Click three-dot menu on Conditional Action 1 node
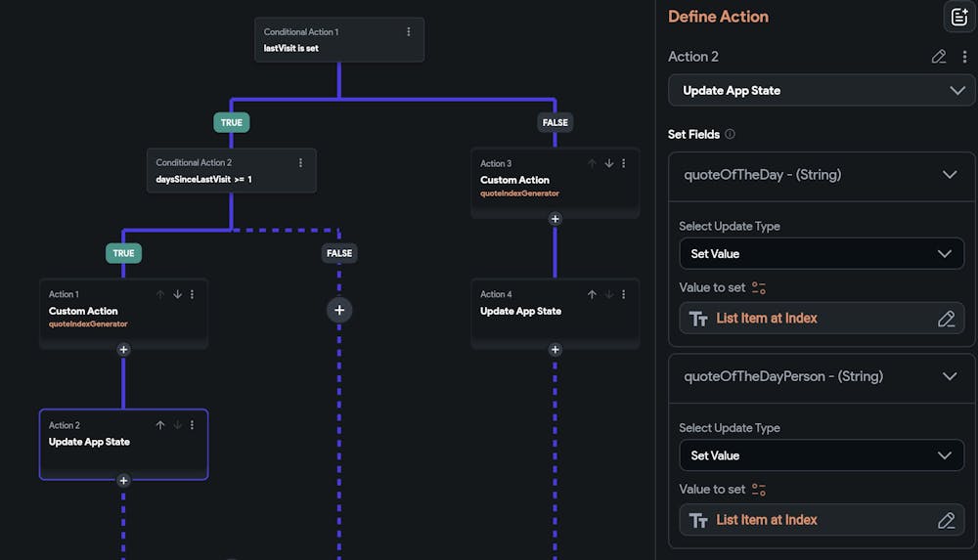 409,32
